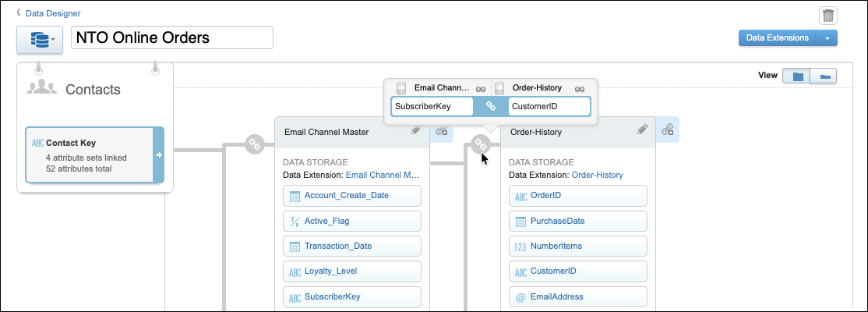Screen dimensions: 868x312
Task: Click database icon beside Email Chann... in popup
Action: pos(402,88)
